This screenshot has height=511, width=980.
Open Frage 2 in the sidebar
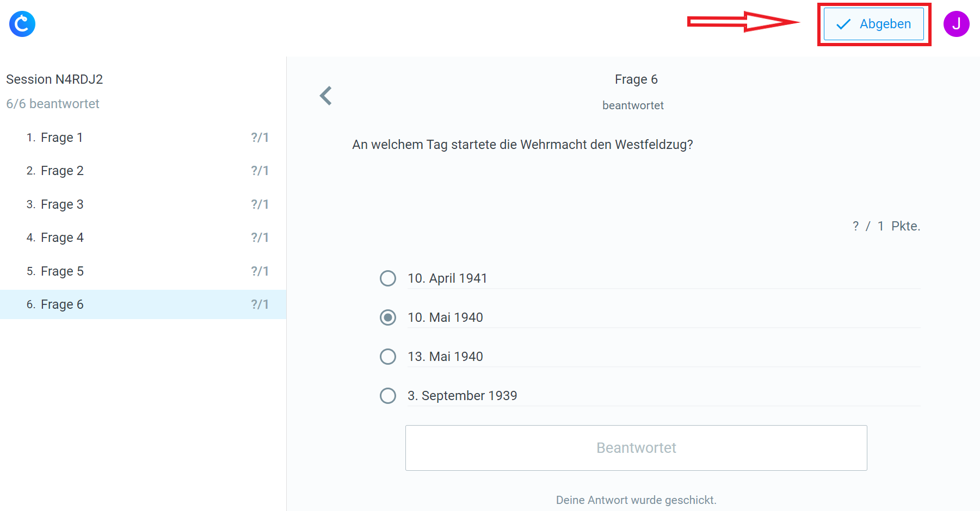tap(62, 171)
